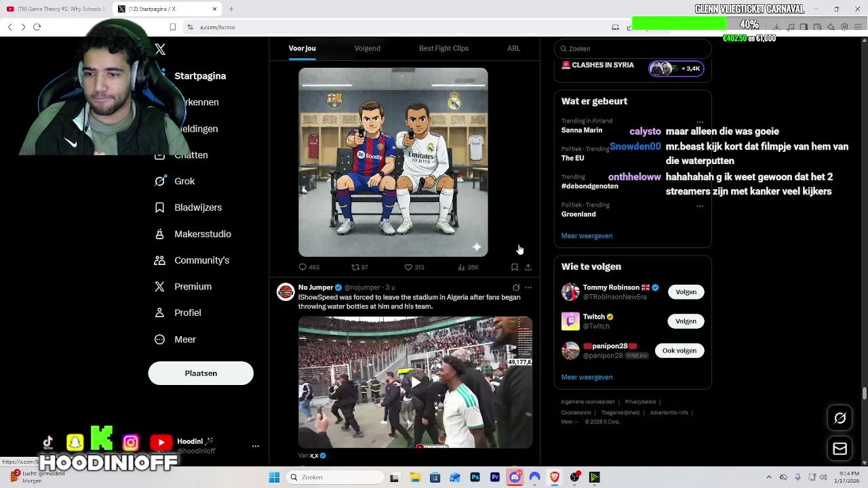Screen dimensions: 868x488
Task: Follow Twitch with the Volgen button
Action: [x=686, y=321]
